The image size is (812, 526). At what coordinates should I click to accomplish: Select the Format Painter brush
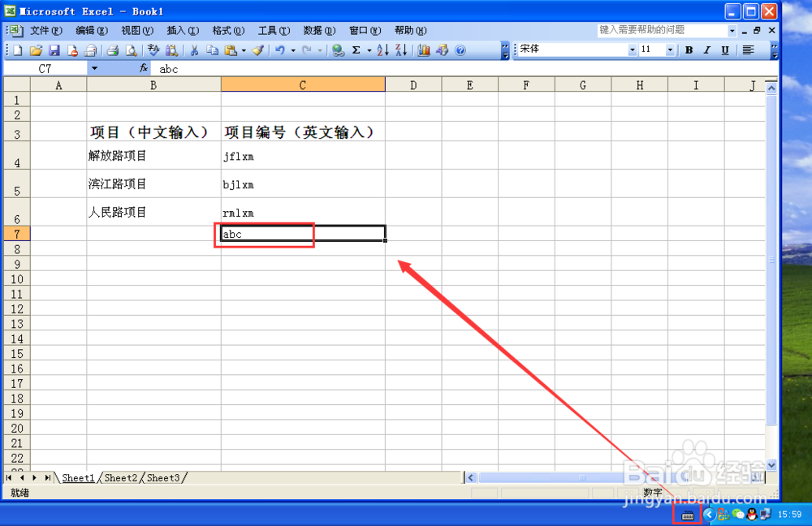click(257, 50)
